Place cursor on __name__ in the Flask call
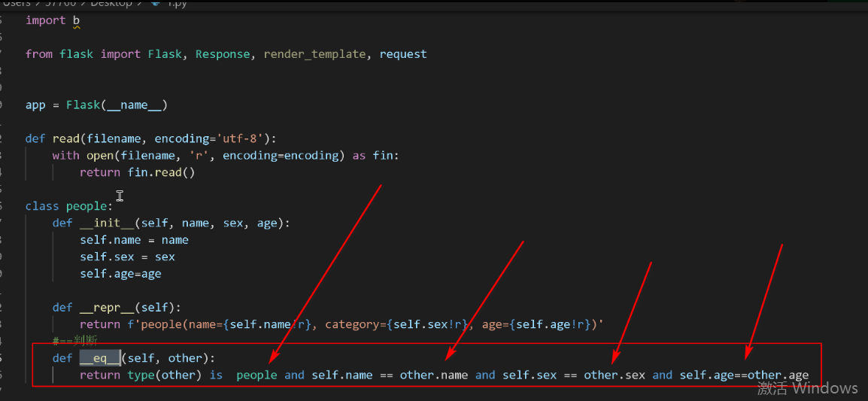This screenshot has height=401, width=868. (134, 105)
